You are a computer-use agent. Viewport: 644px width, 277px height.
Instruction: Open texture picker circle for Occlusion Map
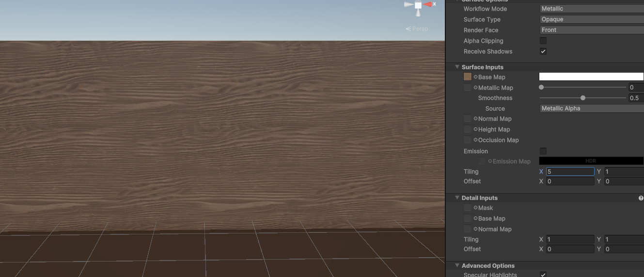pos(475,140)
